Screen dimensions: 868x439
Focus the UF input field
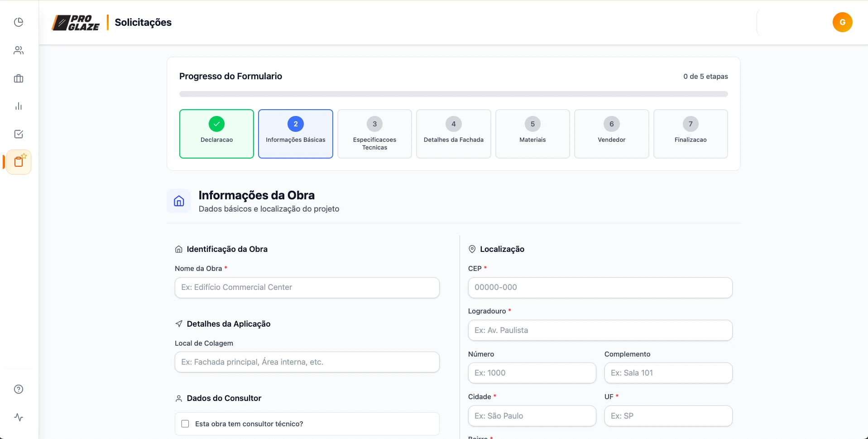pyautogui.click(x=668, y=416)
